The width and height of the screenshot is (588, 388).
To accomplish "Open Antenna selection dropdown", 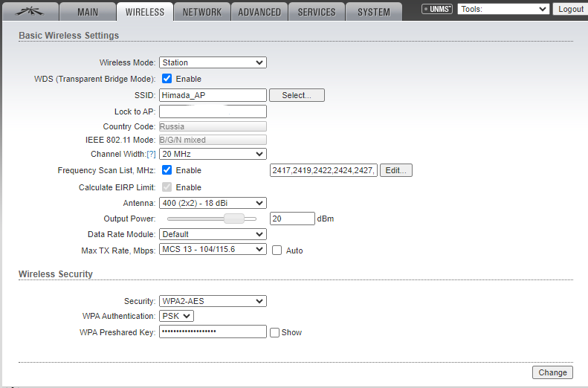I will 213,203.
